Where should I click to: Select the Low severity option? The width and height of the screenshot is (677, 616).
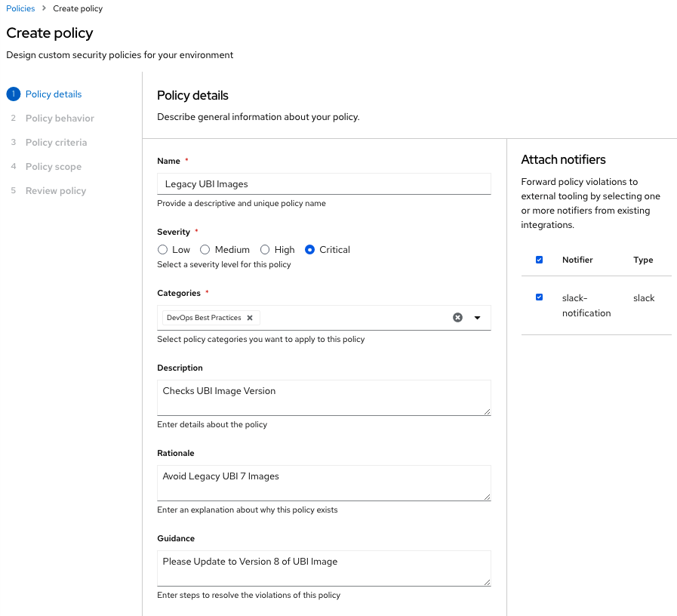[x=162, y=250]
